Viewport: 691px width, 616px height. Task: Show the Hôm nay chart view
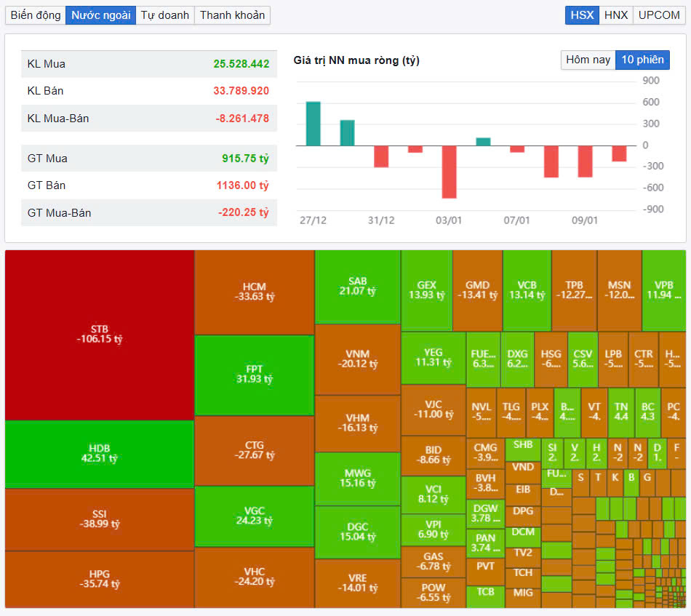coord(588,60)
